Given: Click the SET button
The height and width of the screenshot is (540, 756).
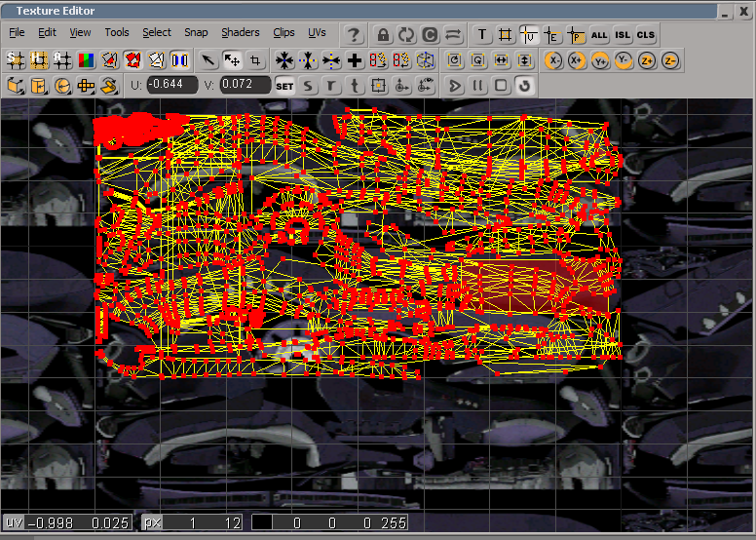Looking at the screenshot, I should [x=284, y=86].
